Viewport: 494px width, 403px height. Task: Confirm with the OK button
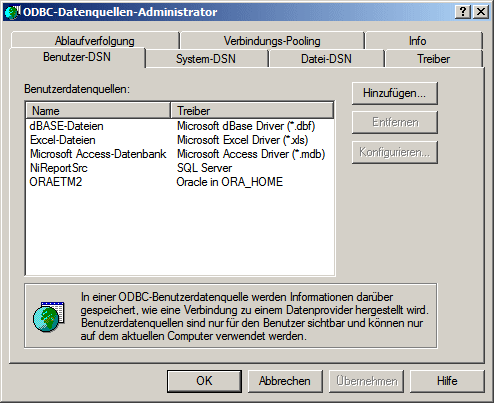point(204,381)
